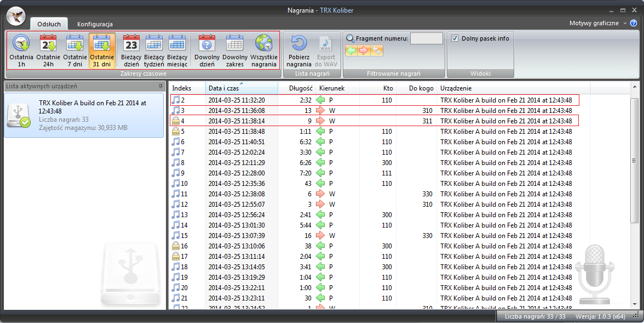This screenshot has width=644, height=323.
Task: Open the Motywy graficzne dropdown
Action: 598,23
